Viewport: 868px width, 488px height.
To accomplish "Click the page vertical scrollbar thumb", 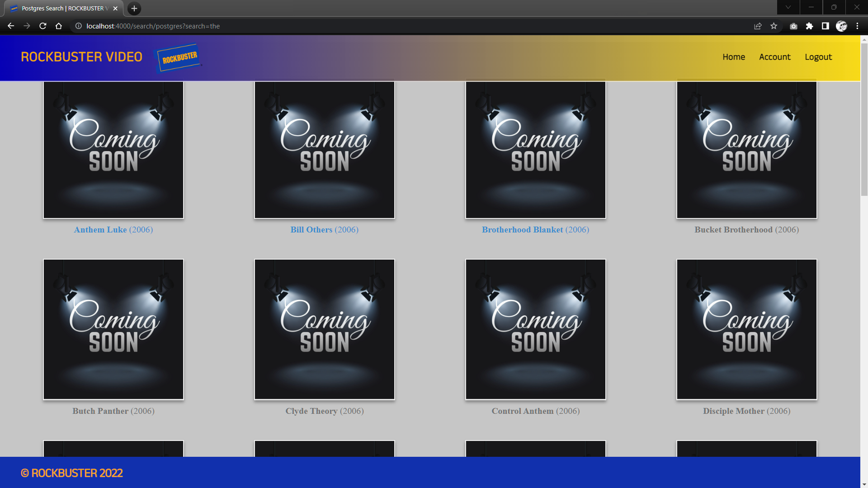I will pyautogui.click(x=864, y=119).
